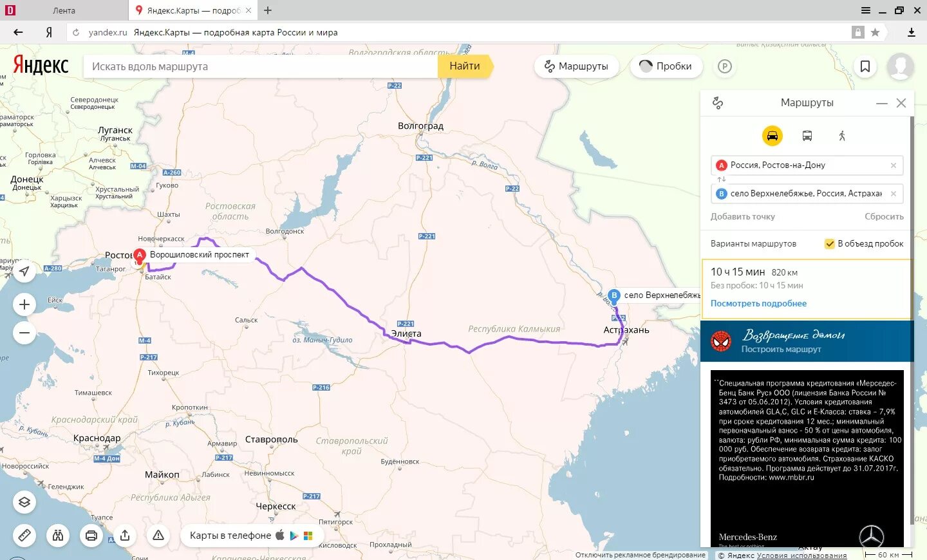The height and width of the screenshot is (560, 927).
Task: Minimize the Маршруты panel
Action: pos(882,103)
